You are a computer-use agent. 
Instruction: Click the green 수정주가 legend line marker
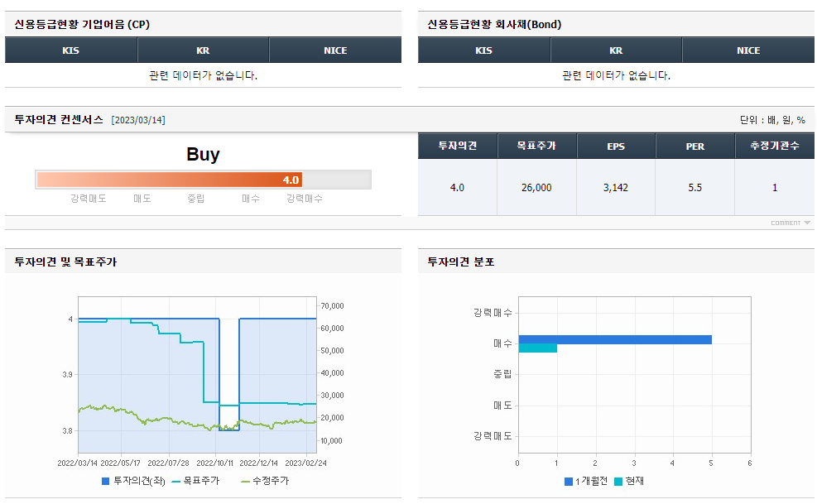(245, 481)
